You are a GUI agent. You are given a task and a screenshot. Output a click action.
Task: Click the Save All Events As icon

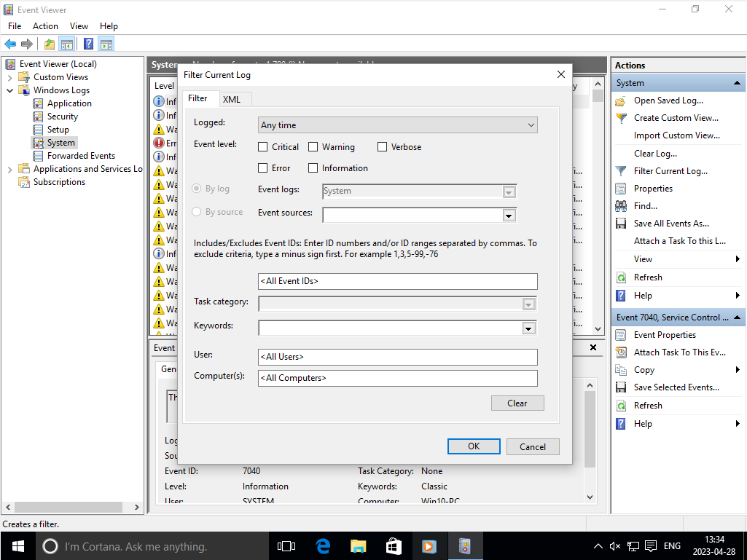click(x=621, y=224)
